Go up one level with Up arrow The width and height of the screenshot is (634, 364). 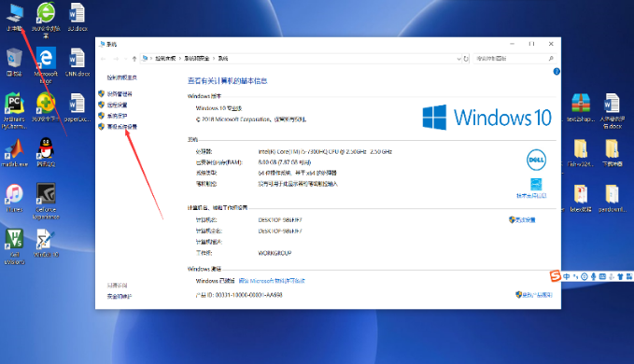click(x=134, y=59)
